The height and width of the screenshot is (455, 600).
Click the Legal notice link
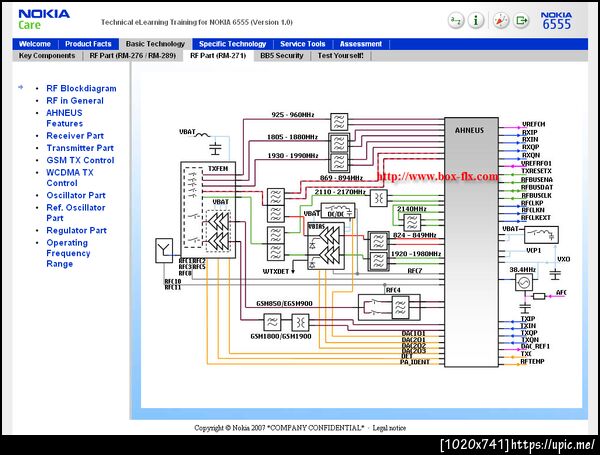(389, 428)
